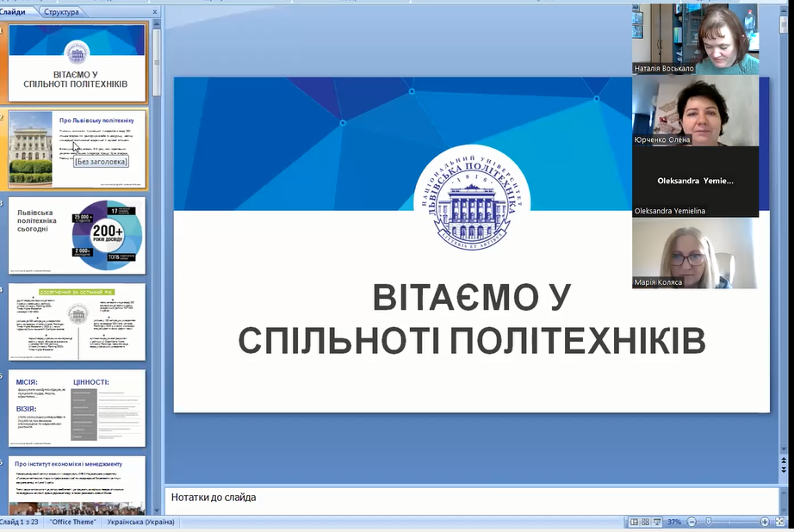Click the thumbnail pane scroll down arrow
The height and width of the screenshot is (532, 794).
click(x=157, y=510)
